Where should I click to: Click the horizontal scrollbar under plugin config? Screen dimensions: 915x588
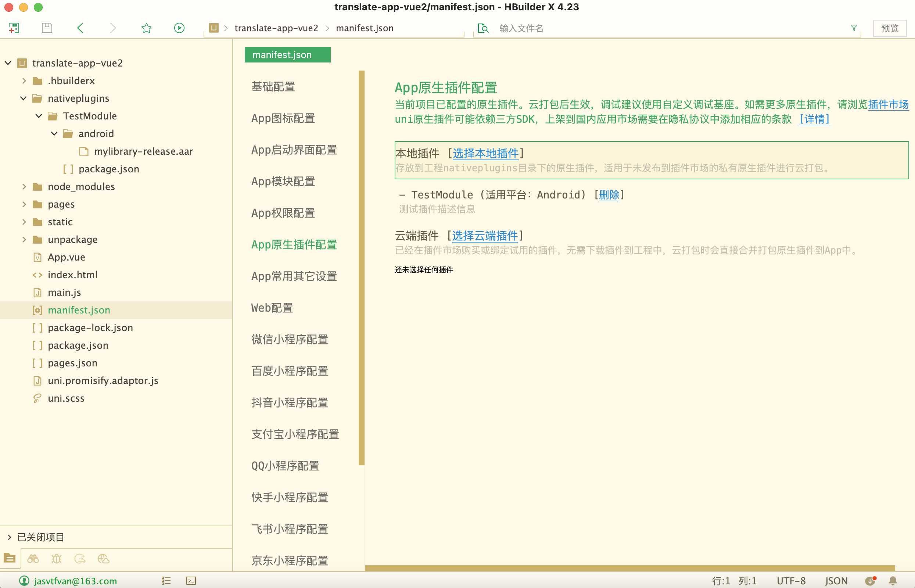630,568
